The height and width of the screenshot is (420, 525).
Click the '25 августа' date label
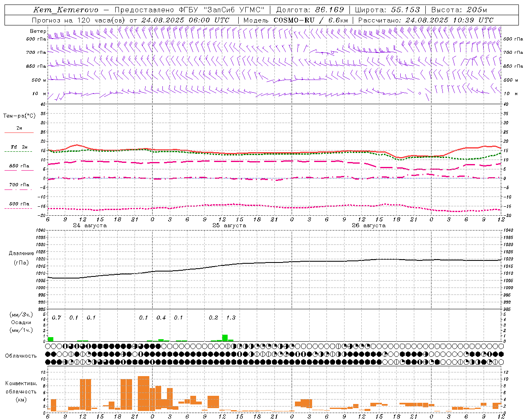point(229,226)
